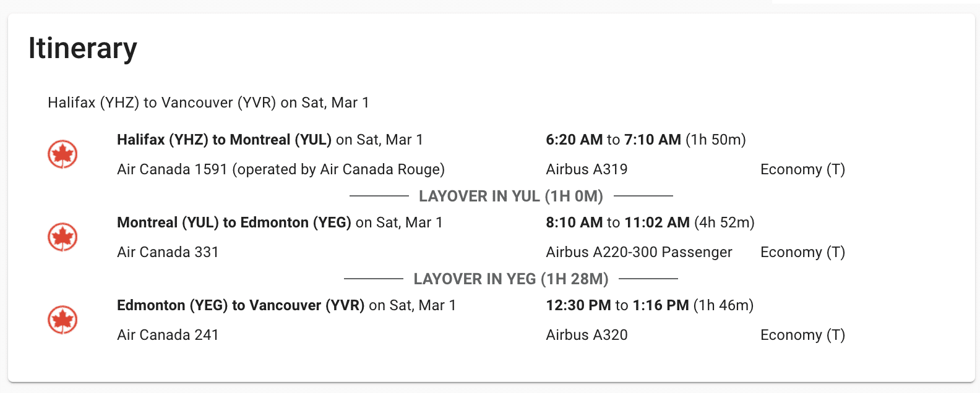
Task: Click the 12:30 PM to 1:16 PM flight time
Action: click(x=649, y=305)
